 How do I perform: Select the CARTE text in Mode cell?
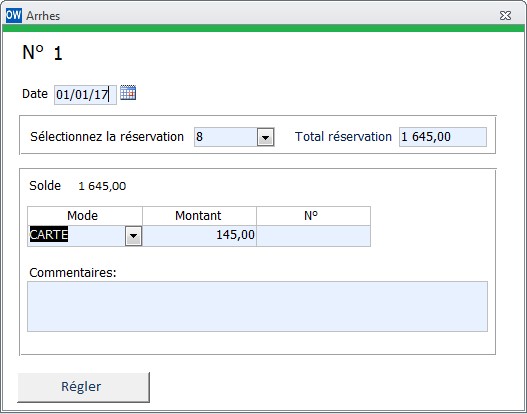tap(49, 234)
